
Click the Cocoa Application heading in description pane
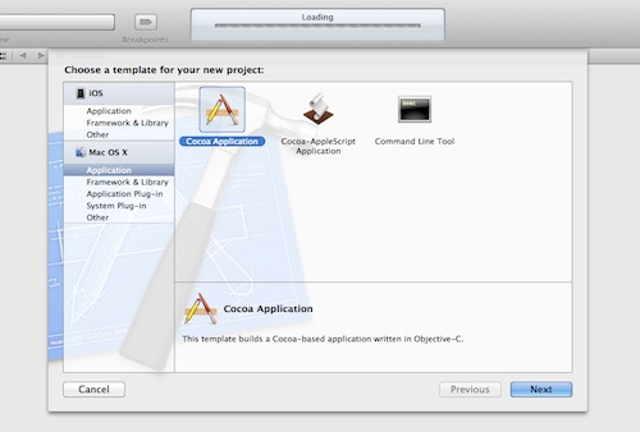(268, 309)
